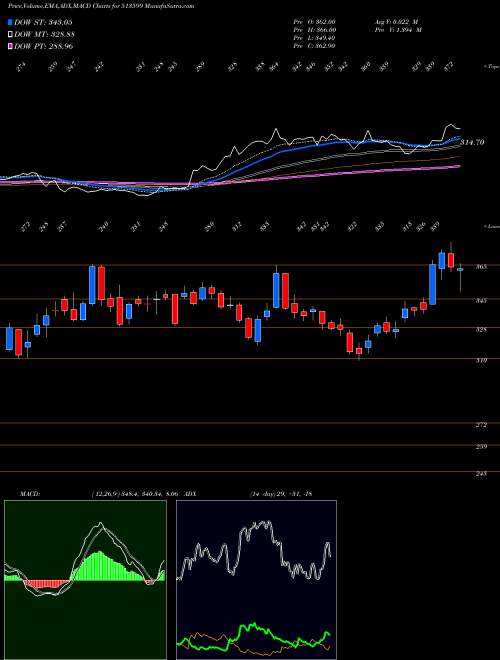Click the Pre O open value
This screenshot has height=660, width=500.
[325, 22]
